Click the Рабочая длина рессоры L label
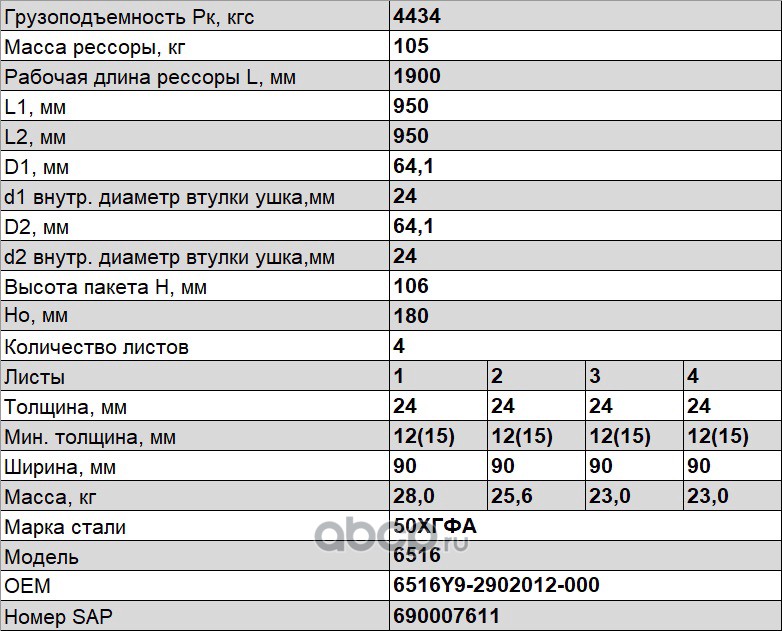Viewport: 782px width, 631px height. tap(150, 76)
